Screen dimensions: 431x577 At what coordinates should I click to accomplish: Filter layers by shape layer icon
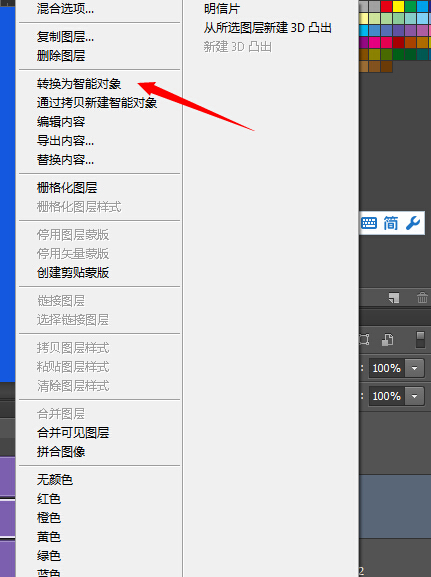pyautogui.click(x=364, y=339)
